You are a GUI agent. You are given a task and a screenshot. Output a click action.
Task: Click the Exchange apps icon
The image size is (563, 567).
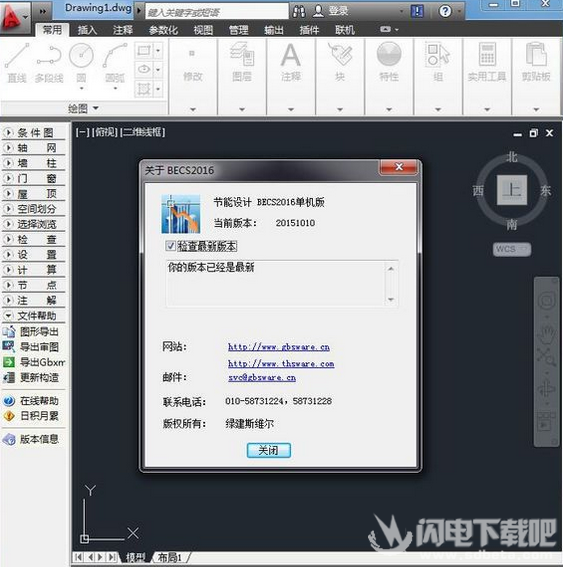tap(418, 12)
